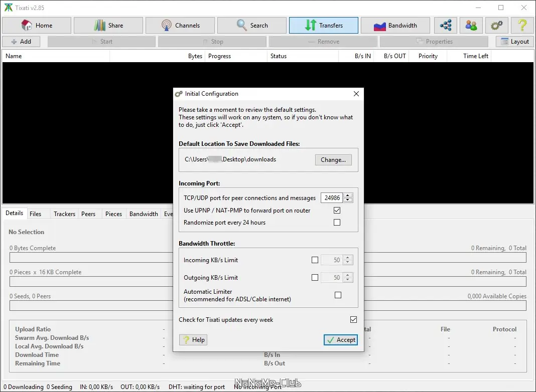The image size is (536, 392).
Task: Click the TCP/UDP port number field
Action: point(332,198)
